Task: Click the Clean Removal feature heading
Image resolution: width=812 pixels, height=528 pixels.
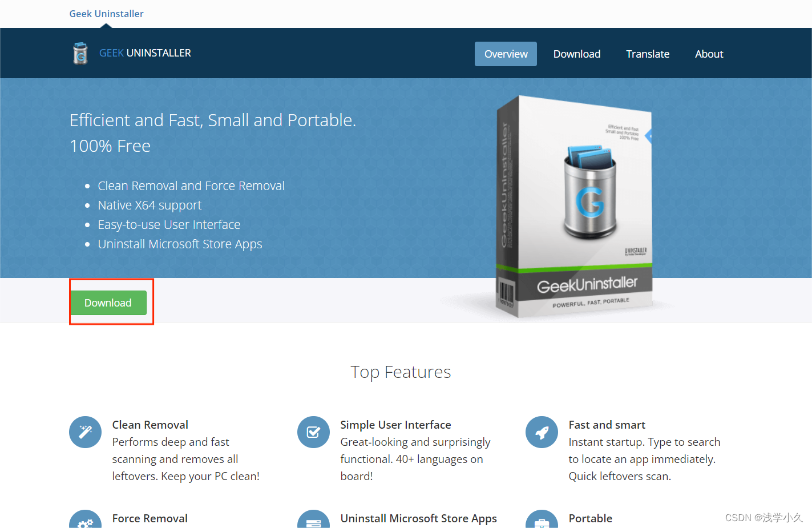Action: point(150,425)
